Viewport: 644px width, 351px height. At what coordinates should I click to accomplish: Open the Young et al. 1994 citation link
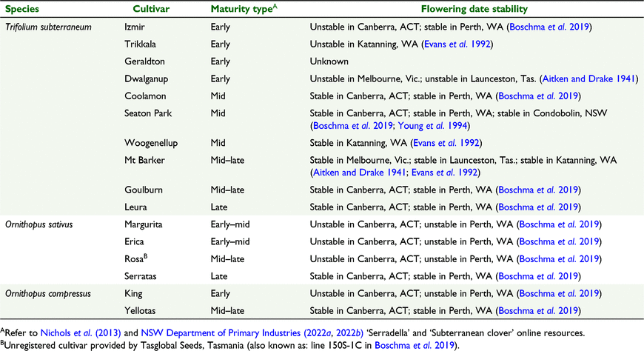(x=432, y=126)
